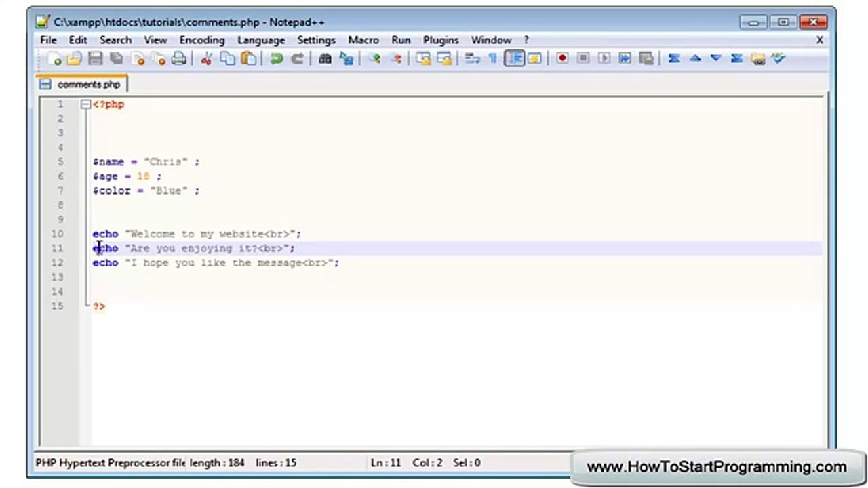Image resolution: width=868 pixels, height=488 pixels.
Task: Open the ? help menu
Action: click(526, 40)
